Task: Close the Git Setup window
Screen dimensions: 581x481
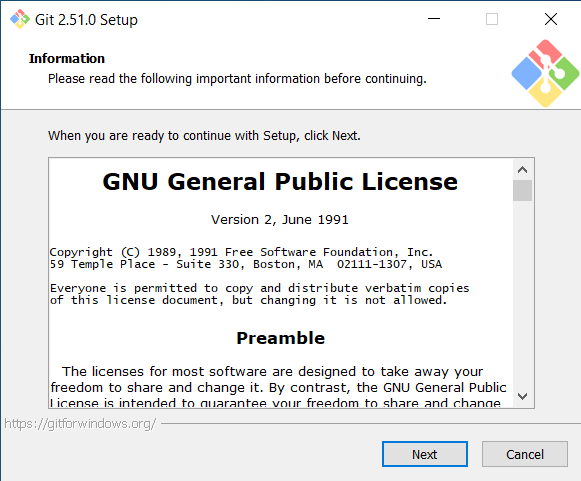Action: [x=551, y=19]
